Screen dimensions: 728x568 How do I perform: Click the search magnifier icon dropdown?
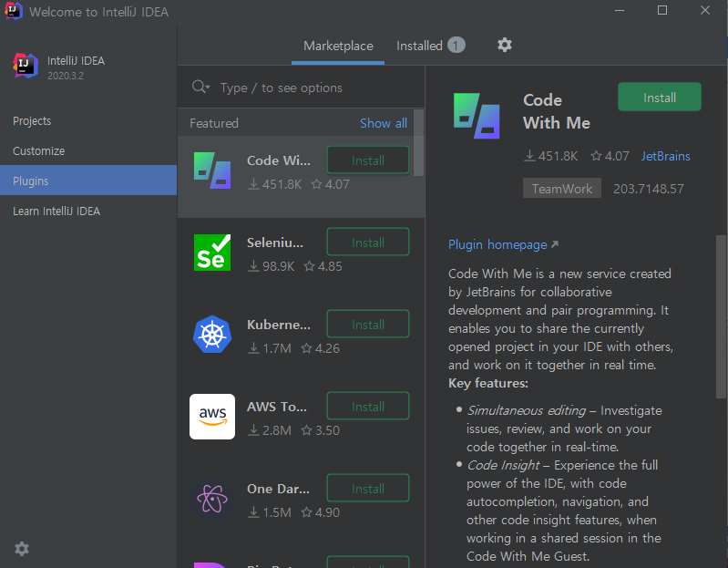[x=200, y=87]
